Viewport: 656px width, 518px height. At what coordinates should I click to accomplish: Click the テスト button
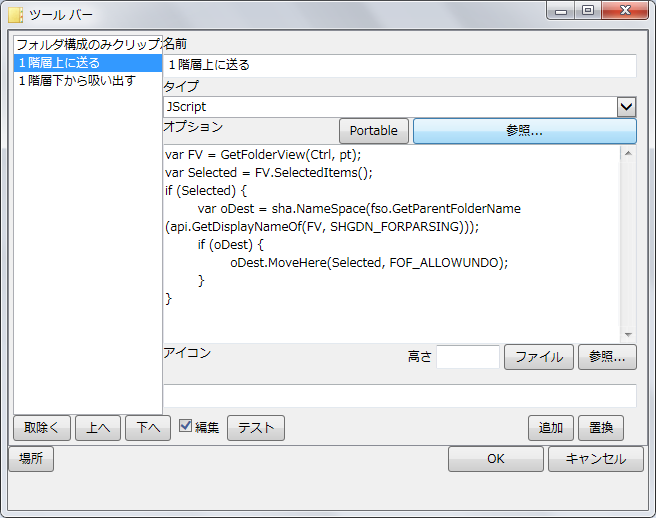(x=256, y=428)
